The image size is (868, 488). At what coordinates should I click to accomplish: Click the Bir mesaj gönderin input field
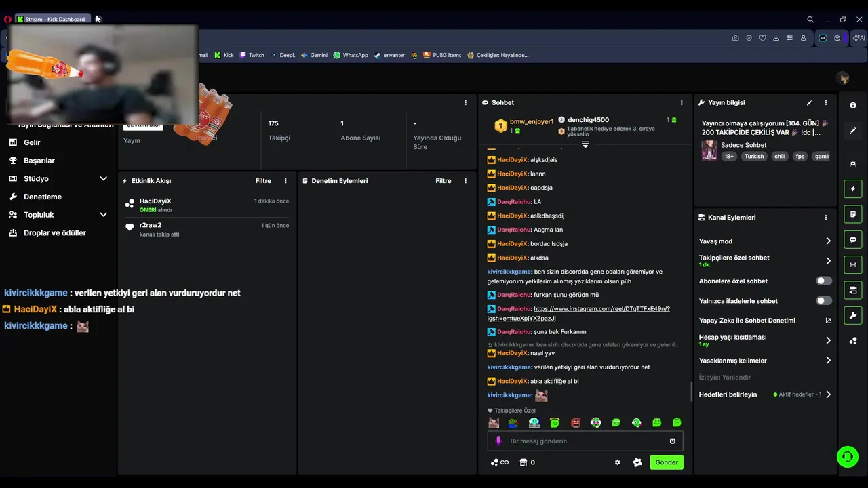(x=585, y=441)
